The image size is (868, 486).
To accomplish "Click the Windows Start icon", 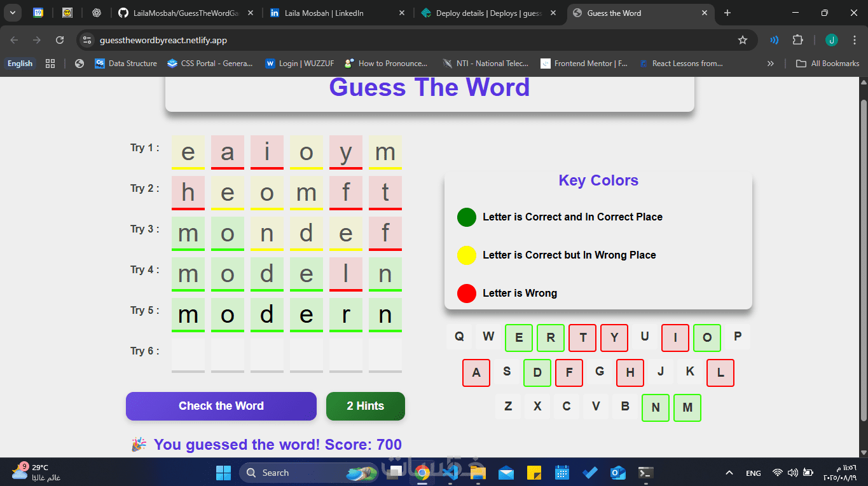I will [224, 473].
